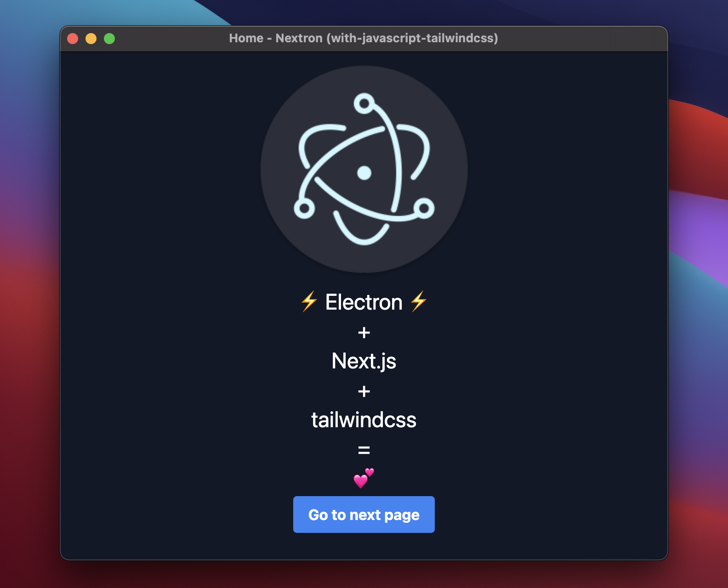728x588 pixels.
Task: Click the bottom-right orbit circle of the logo
Action: (x=424, y=209)
